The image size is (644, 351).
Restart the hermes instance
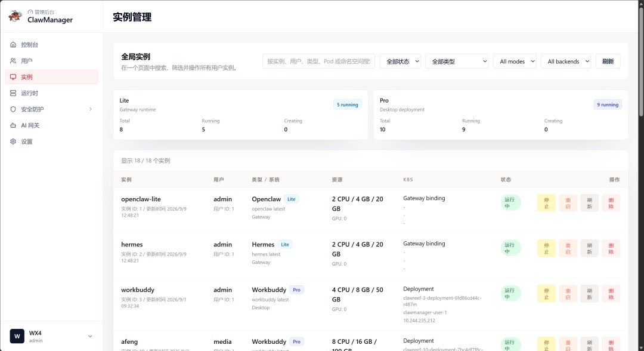point(568,248)
